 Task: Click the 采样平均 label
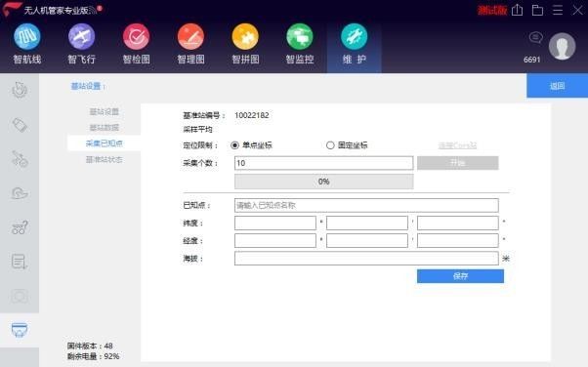click(x=197, y=130)
